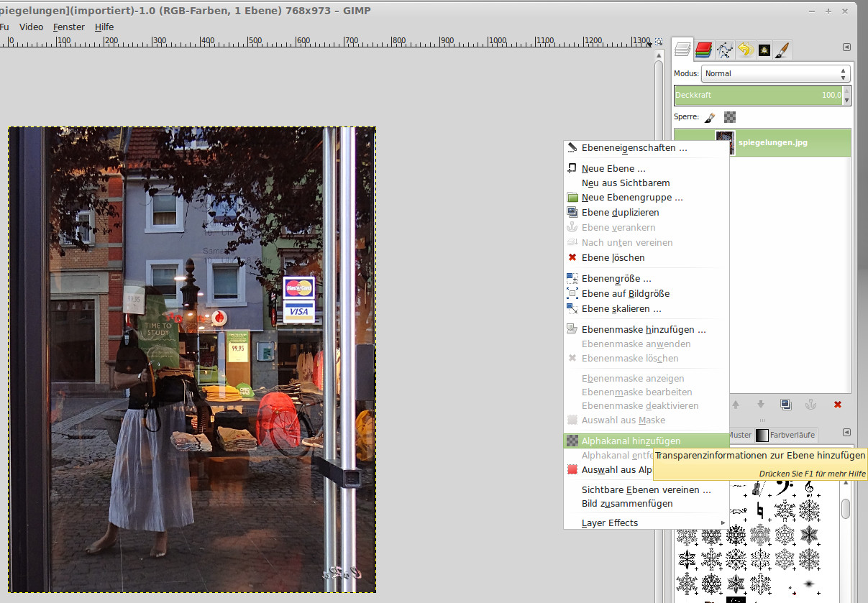Toggle the lock alpha channel checkerboard icon
Image resolution: width=868 pixels, height=603 pixels.
pyautogui.click(x=730, y=116)
